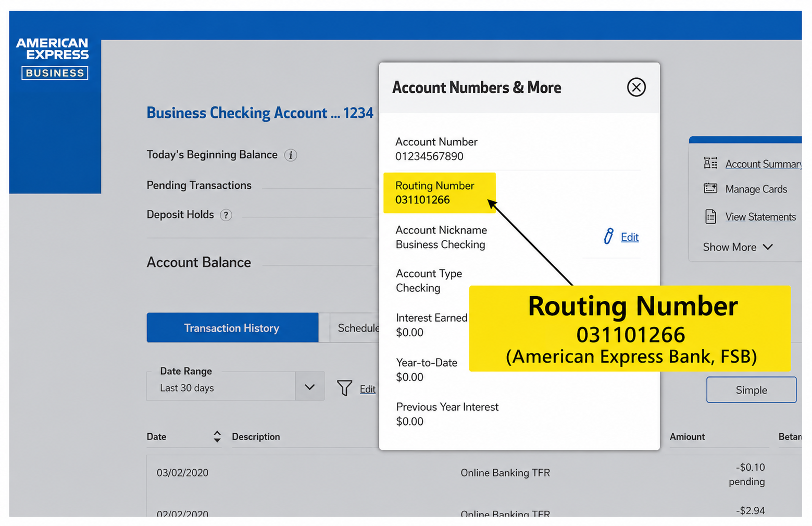Click the Edit link next to filter
The image size is (812, 526).
point(367,389)
